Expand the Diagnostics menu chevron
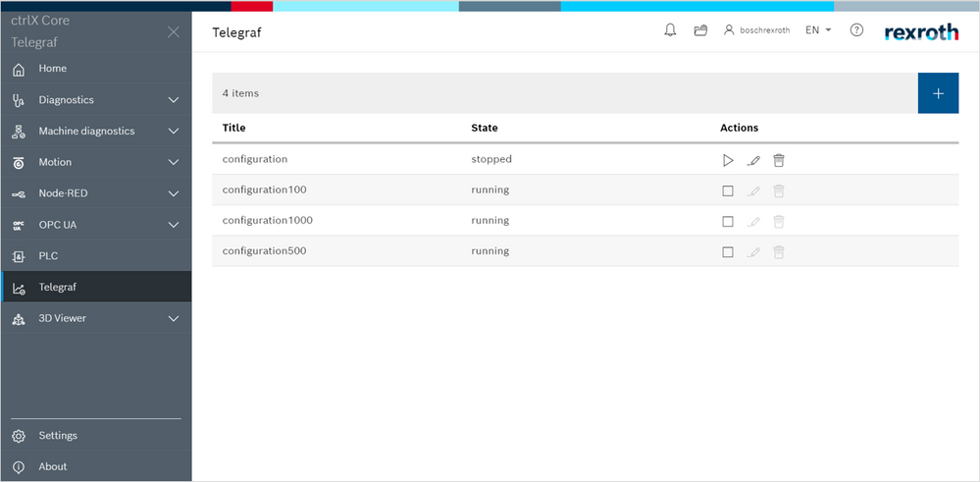The height and width of the screenshot is (482, 980). click(174, 100)
